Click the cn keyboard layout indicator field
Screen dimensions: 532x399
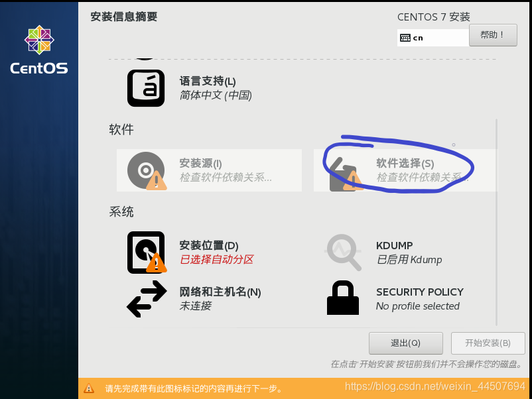(x=433, y=38)
